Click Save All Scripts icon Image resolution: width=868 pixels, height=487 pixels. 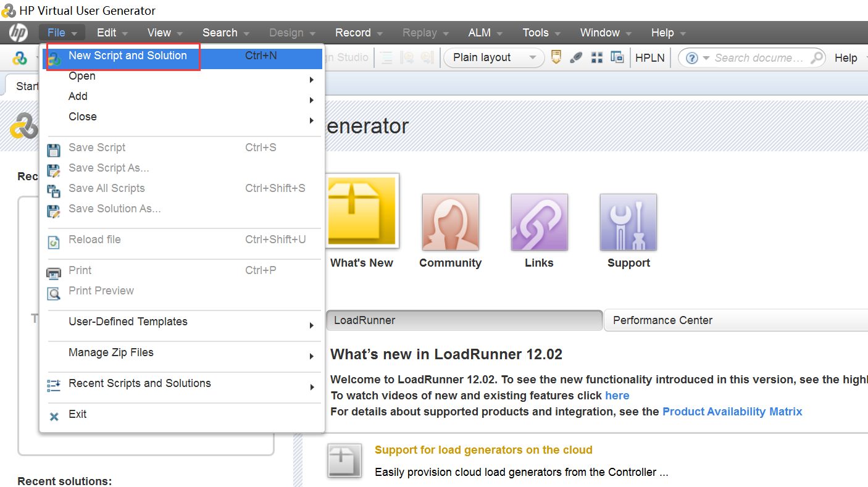(54, 190)
